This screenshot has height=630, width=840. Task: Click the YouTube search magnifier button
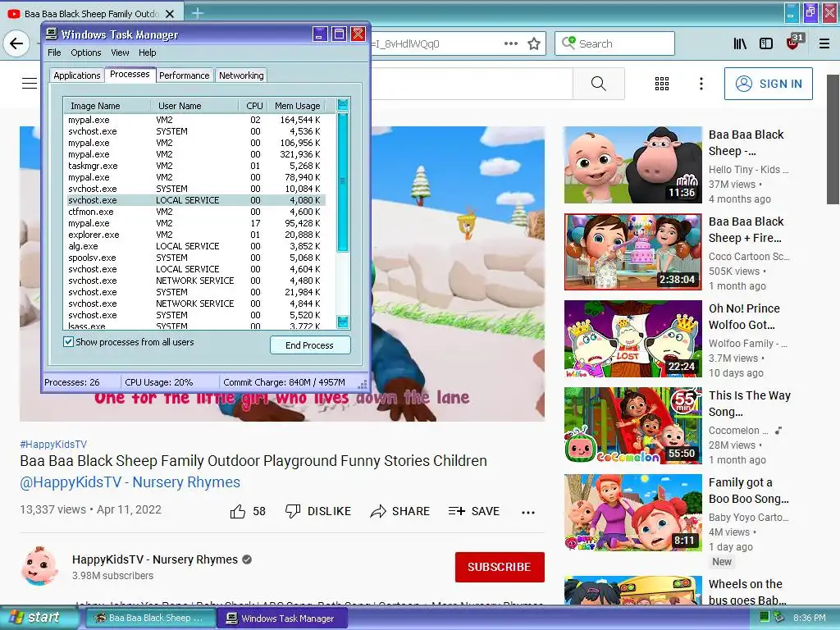[x=598, y=84]
